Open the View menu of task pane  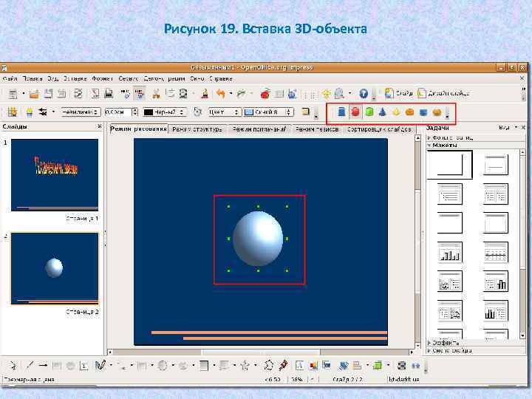(x=507, y=128)
